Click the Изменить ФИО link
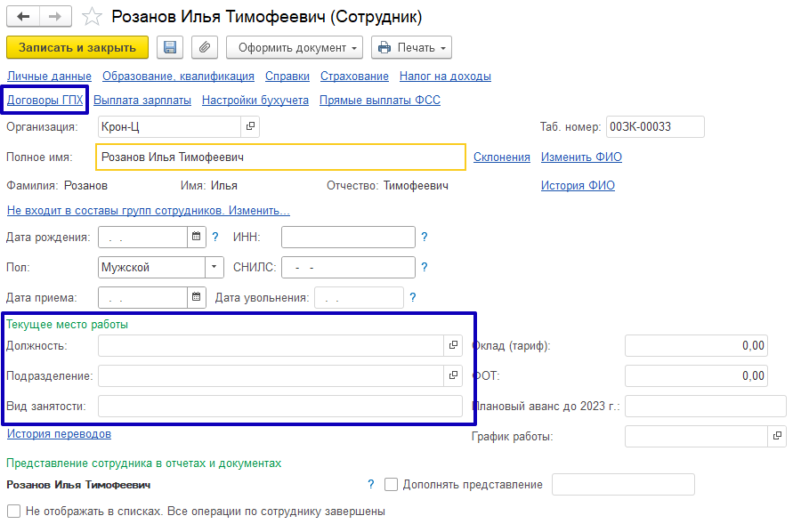 pyautogui.click(x=581, y=157)
